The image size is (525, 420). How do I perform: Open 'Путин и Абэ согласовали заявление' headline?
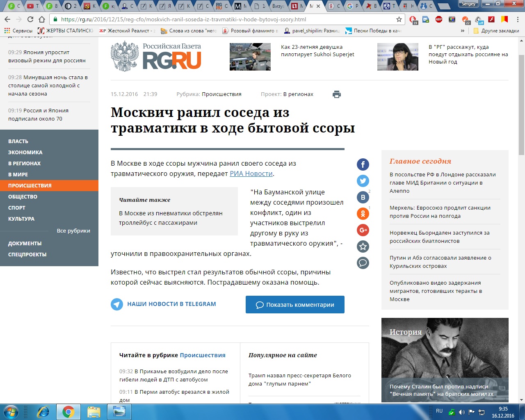tap(441, 262)
